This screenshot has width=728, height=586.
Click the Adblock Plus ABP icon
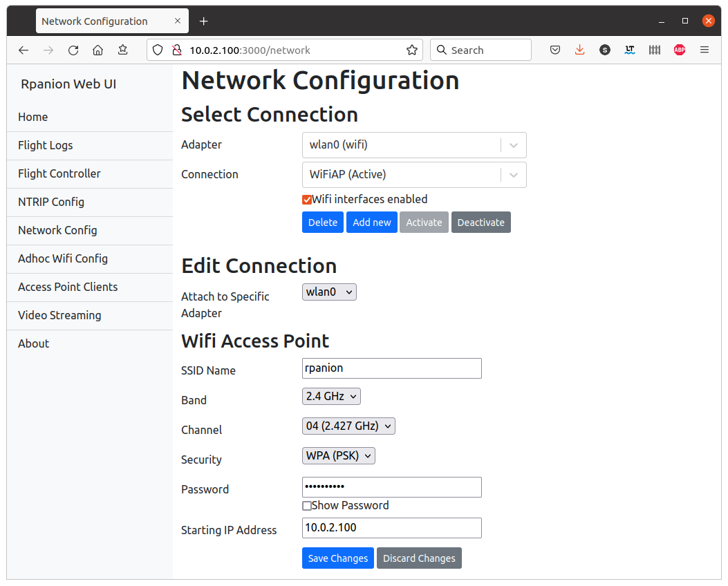pyautogui.click(x=679, y=50)
